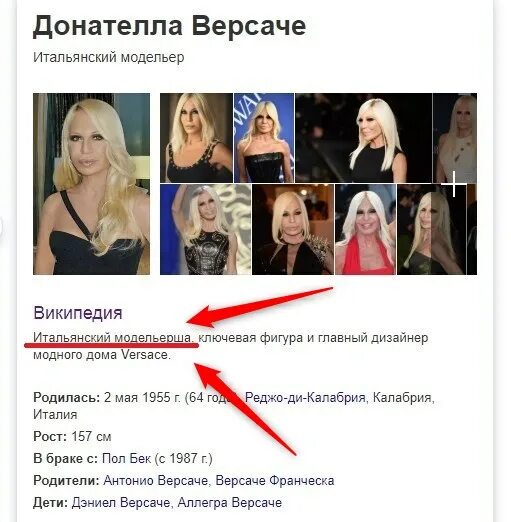The height and width of the screenshot is (522, 511).
Task: Open the large portrait photo on the left
Action: (91, 184)
